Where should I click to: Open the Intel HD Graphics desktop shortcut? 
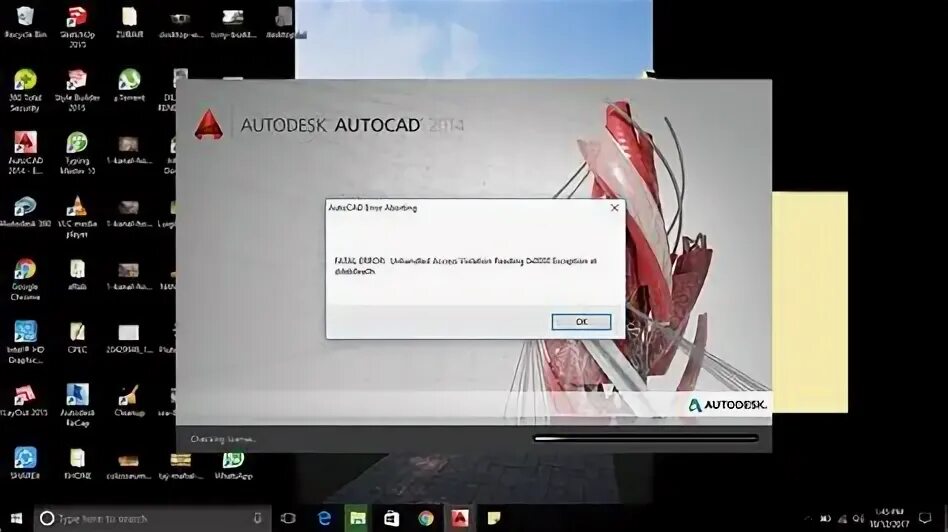25,342
